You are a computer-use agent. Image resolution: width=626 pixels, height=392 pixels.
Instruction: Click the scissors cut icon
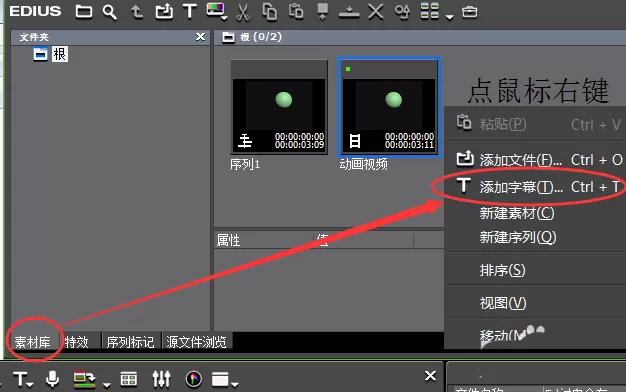[x=243, y=12]
